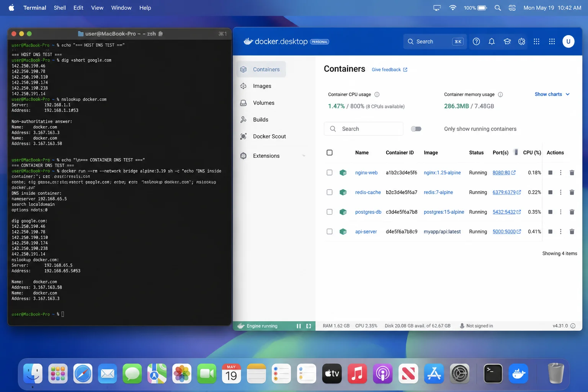Open Docker Desktop settings gear

click(x=522, y=41)
